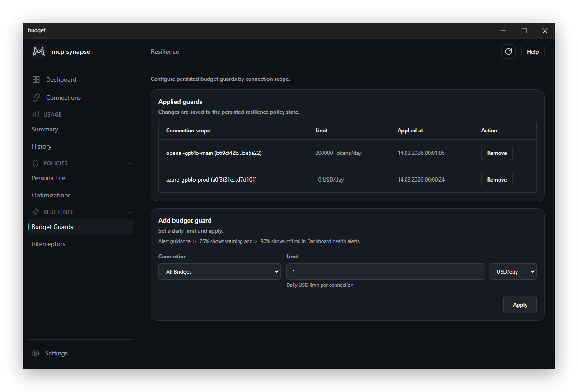Click the POLICIES shield icon

click(x=35, y=163)
